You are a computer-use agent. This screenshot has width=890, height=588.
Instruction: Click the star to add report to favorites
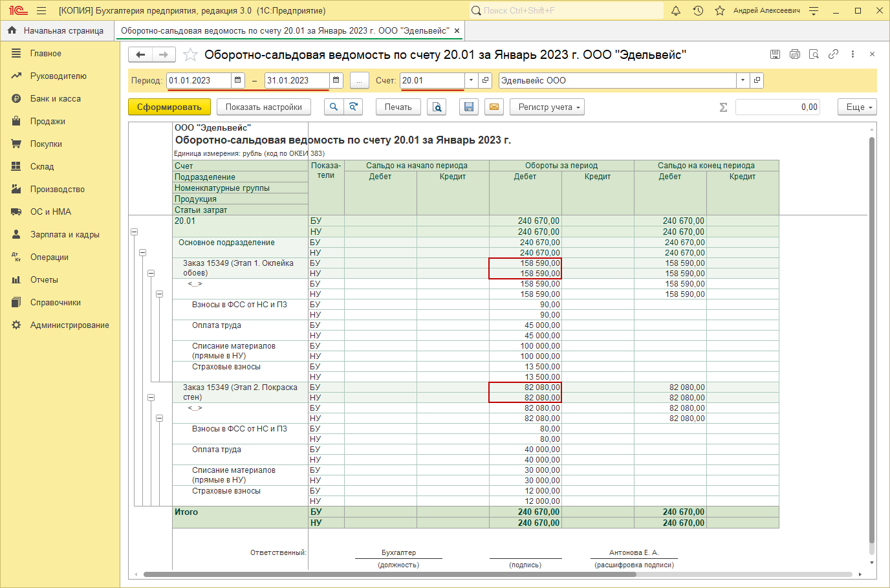point(190,55)
